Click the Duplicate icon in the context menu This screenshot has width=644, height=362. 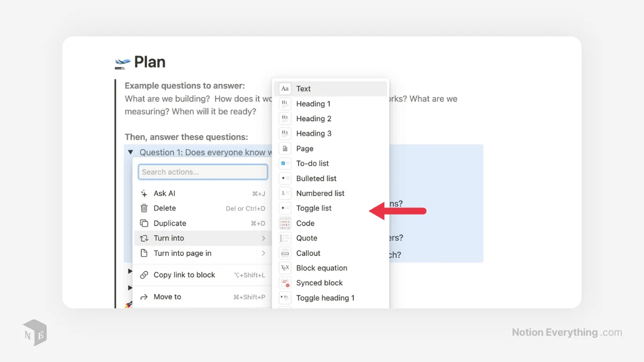click(x=144, y=223)
